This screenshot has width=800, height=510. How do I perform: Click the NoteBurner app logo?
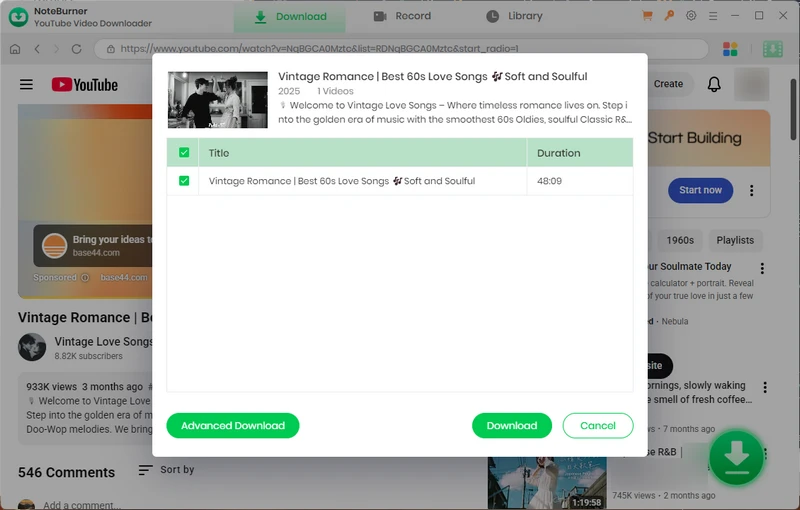click(19, 17)
